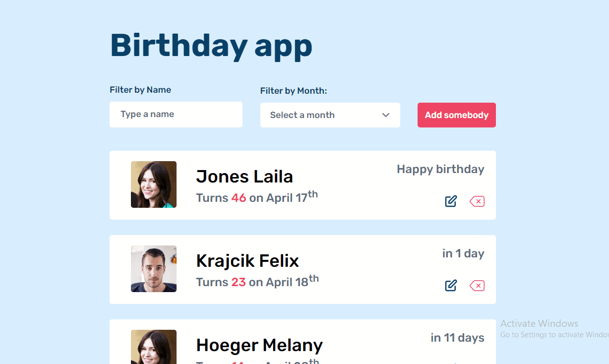Click the Birthday app title

point(211,46)
